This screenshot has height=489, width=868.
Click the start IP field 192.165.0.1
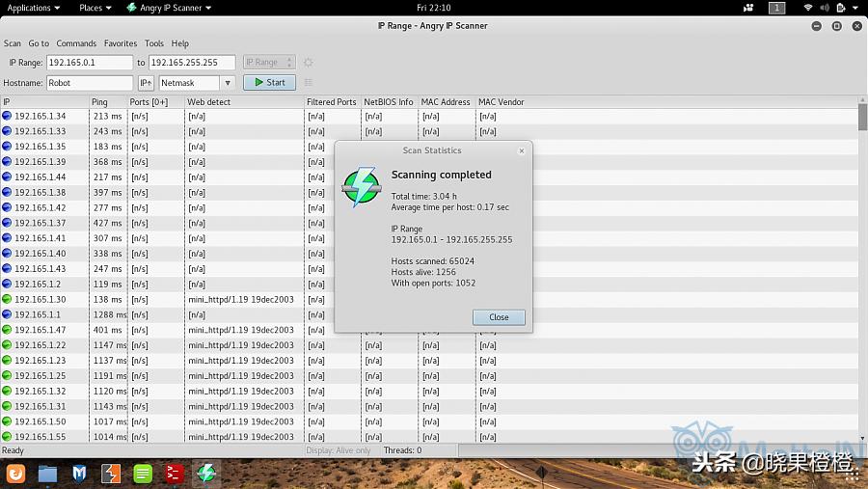click(90, 62)
